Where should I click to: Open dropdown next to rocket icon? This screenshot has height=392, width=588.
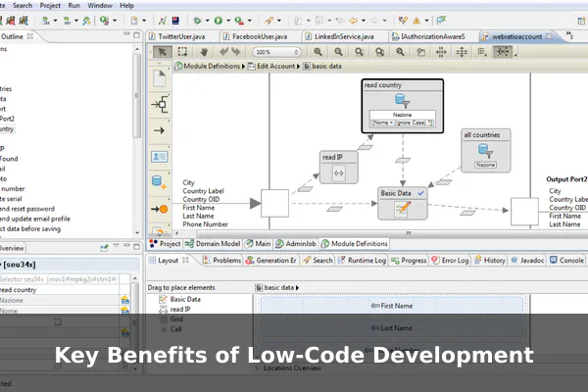coord(279,21)
